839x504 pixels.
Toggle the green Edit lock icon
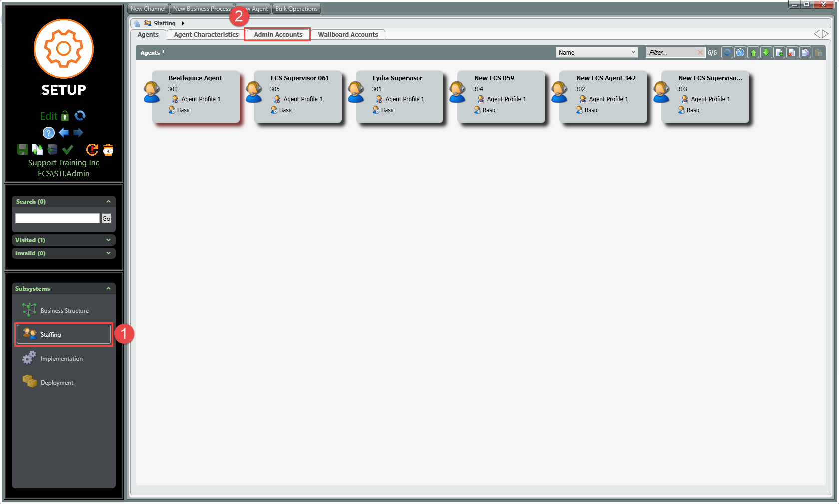tap(65, 116)
